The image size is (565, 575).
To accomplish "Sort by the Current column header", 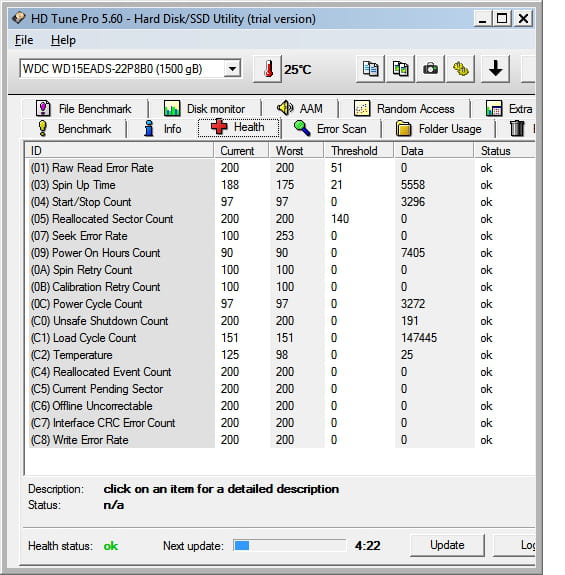I will pyautogui.click(x=241, y=150).
